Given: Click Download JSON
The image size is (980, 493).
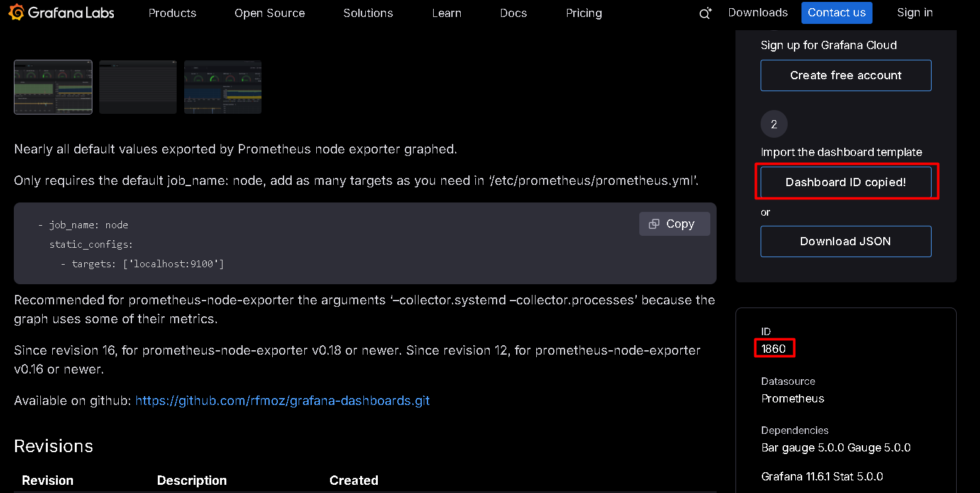Looking at the screenshot, I should click(x=845, y=241).
